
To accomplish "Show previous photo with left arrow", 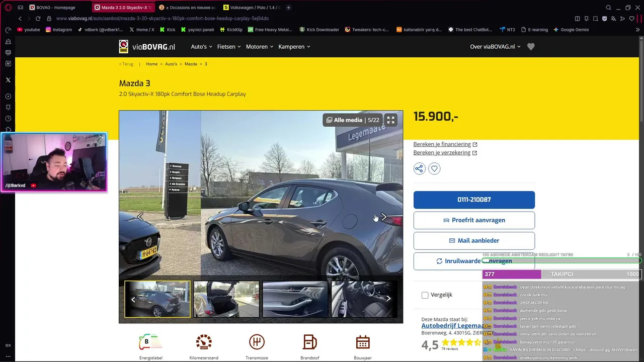I will pyautogui.click(x=140, y=217).
